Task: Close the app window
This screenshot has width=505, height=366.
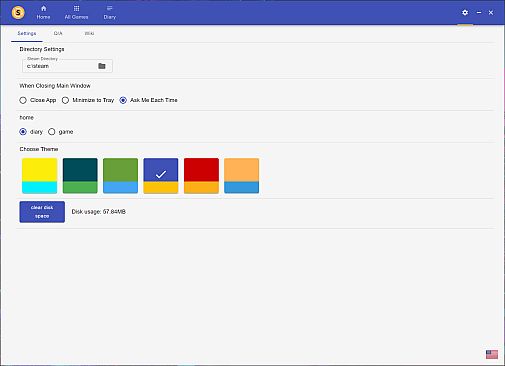Action: point(491,12)
